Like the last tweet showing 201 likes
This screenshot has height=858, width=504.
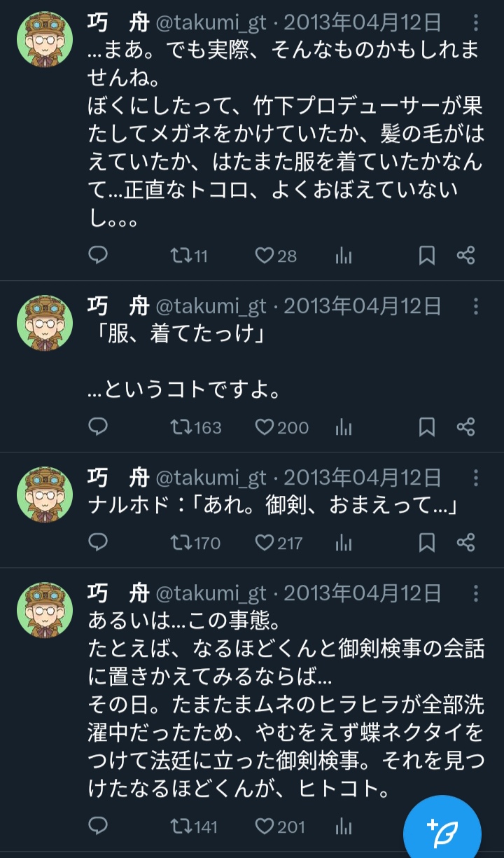(x=264, y=826)
